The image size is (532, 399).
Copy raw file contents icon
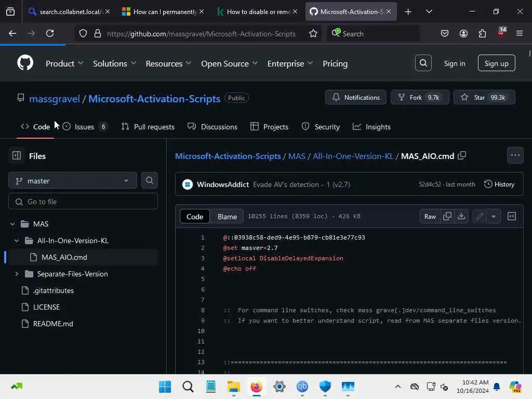point(447,216)
